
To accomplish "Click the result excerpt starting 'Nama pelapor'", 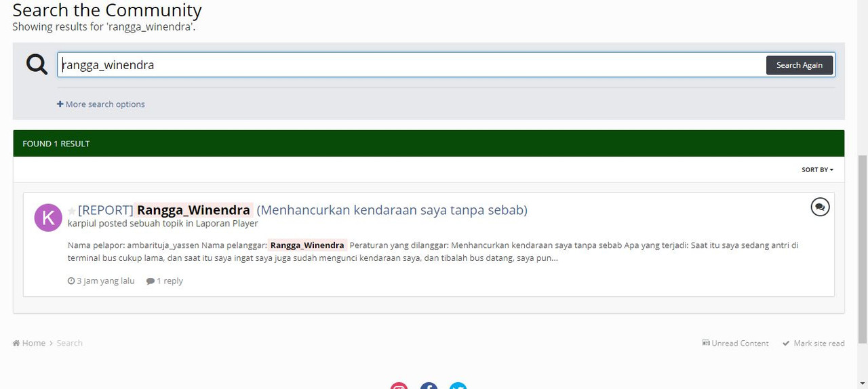I will 433,251.
